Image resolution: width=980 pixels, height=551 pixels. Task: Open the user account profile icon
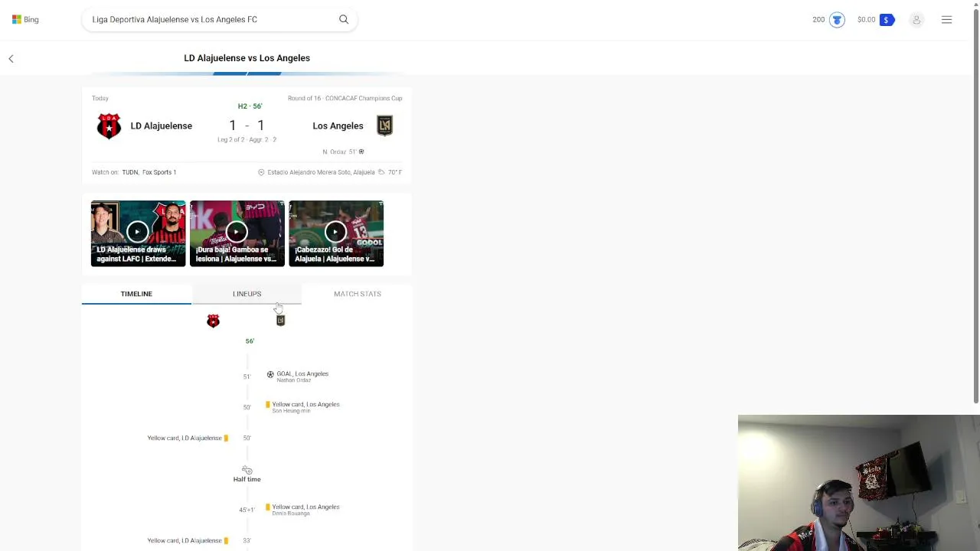[x=916, y=20]
